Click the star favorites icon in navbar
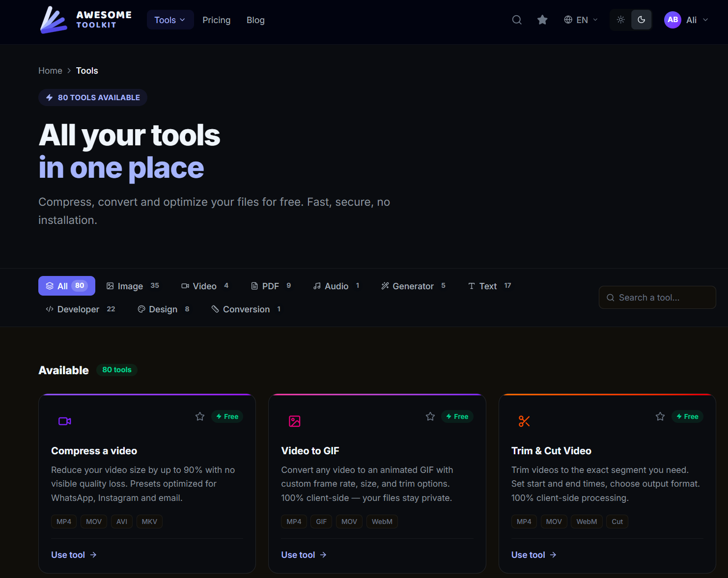 pos(542,20)
